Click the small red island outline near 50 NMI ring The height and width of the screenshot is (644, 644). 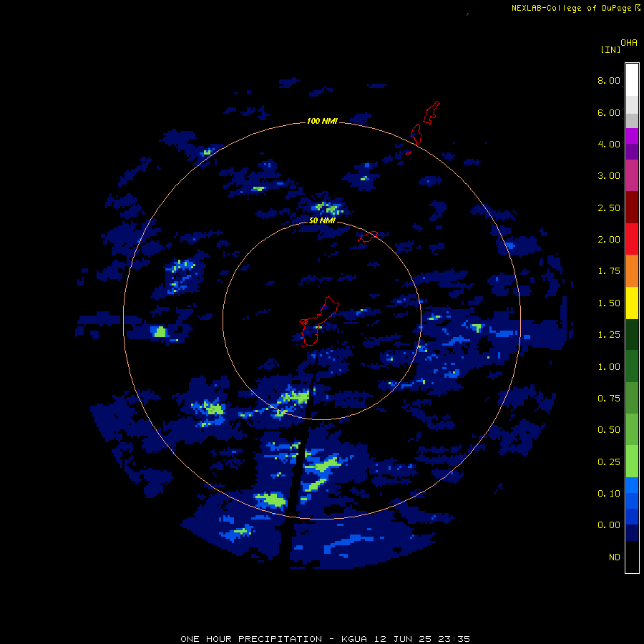point(368,237)
